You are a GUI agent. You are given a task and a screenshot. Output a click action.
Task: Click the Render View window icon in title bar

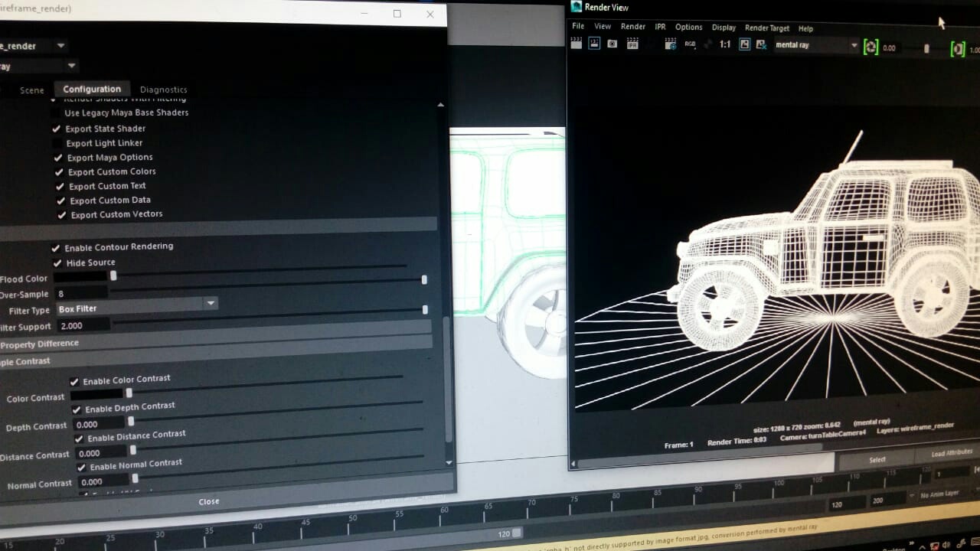(x=576, y=7)
